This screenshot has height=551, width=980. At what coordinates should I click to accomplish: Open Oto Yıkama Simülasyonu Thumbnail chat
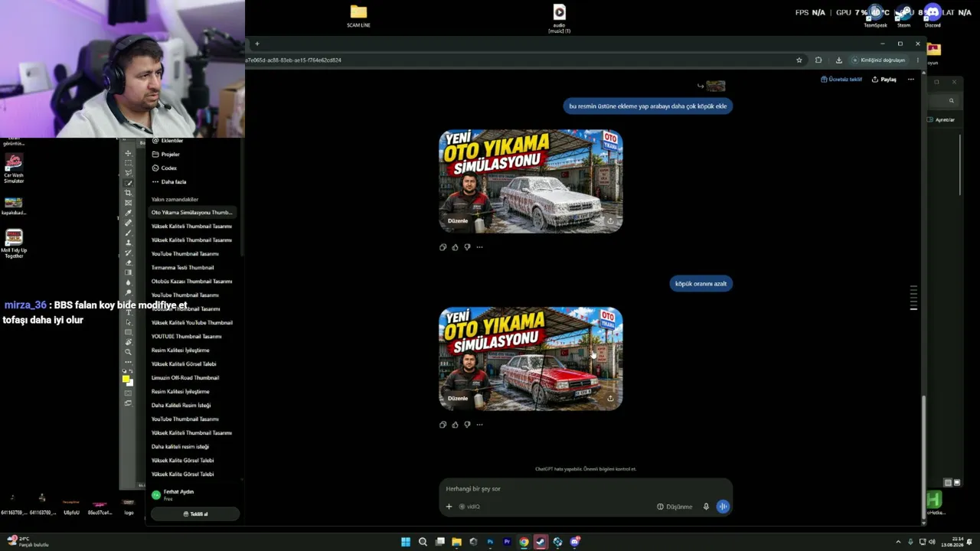tap(191, 213)
